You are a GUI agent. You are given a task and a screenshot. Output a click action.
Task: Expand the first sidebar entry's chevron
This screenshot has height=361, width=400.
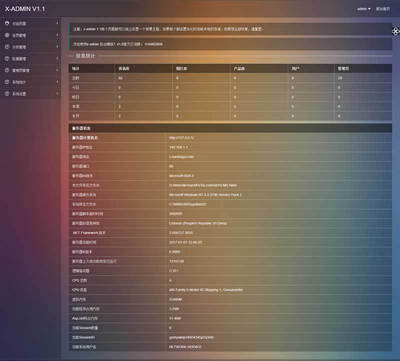point(57,23)
